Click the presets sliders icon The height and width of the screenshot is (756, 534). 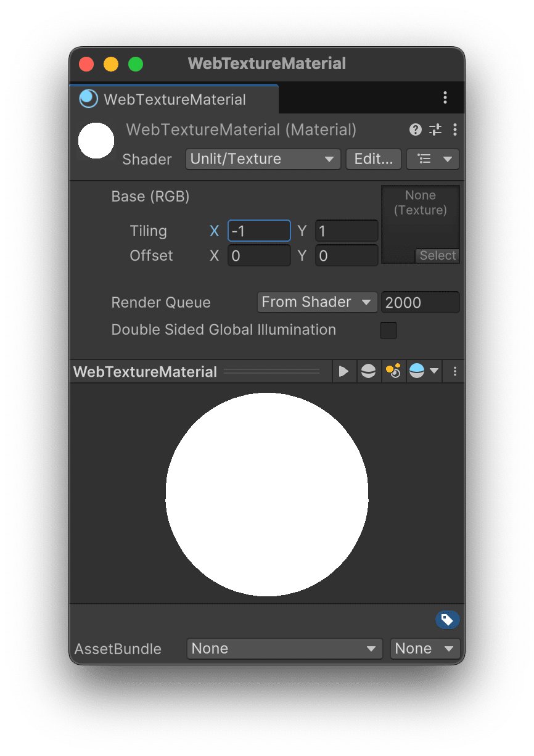[435, 130]
